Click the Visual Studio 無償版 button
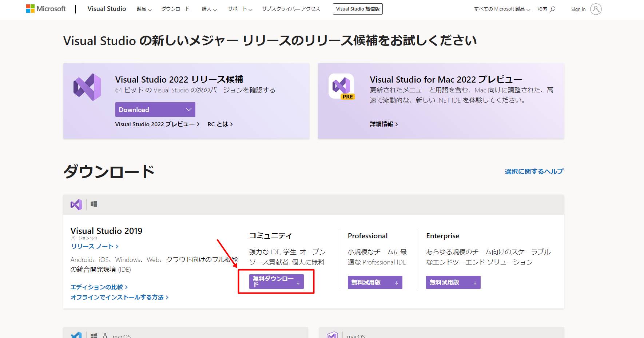 (358, 9)
